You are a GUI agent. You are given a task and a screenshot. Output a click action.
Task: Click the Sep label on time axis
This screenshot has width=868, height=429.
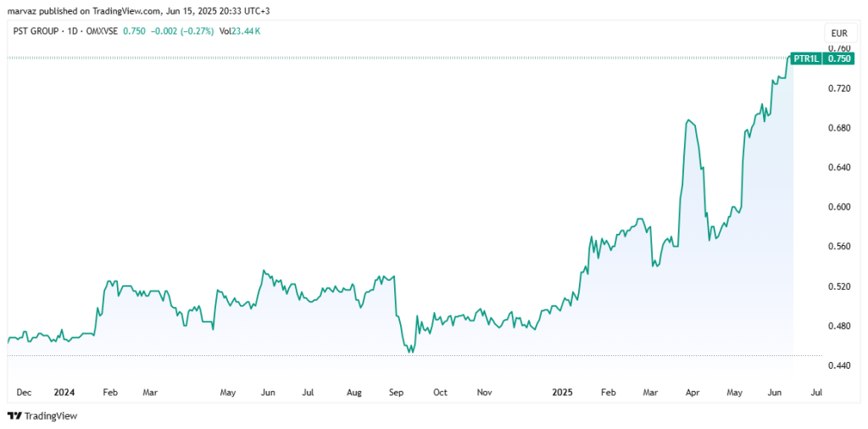point(396,393)
